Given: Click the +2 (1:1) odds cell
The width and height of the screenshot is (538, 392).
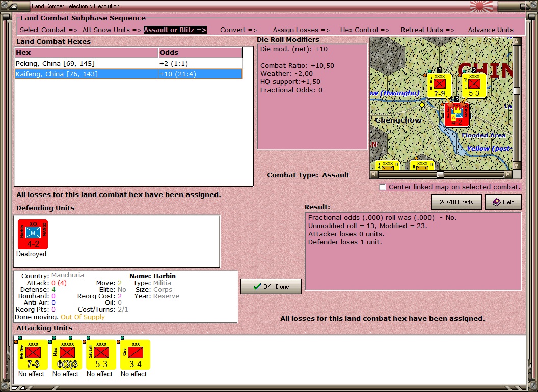Looking at the screenshot, I should point(200,64).
